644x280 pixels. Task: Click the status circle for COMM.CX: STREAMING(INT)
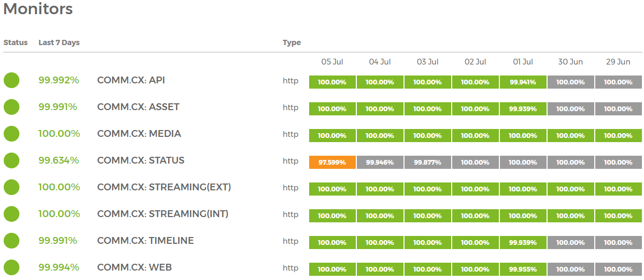coord(12,214)
